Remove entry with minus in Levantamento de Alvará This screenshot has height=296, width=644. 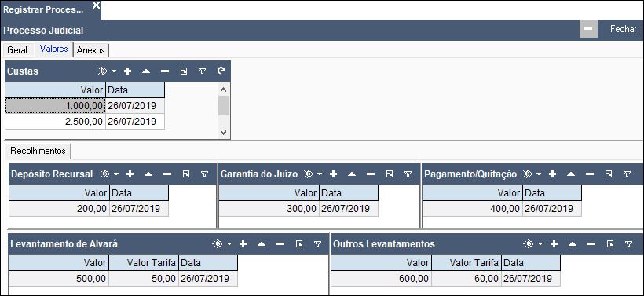click(280, 244)
